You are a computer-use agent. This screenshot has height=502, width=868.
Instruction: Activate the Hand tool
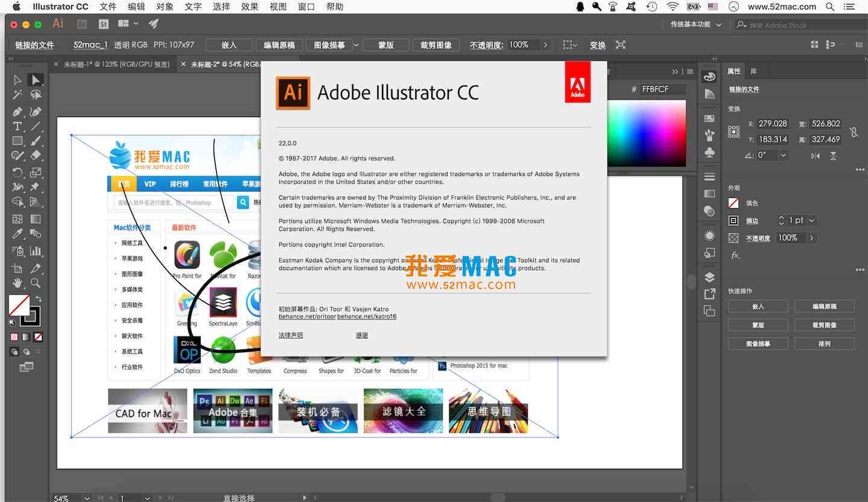17,282
